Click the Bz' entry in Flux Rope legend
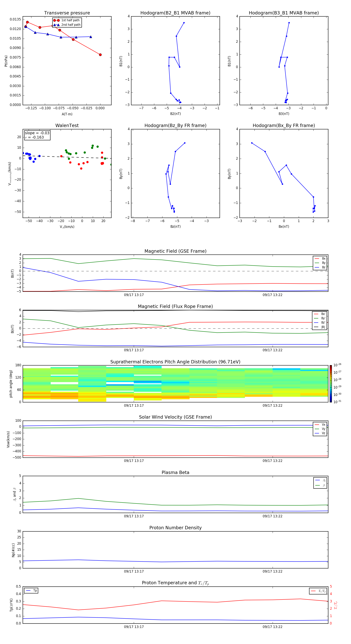The height and width of the screenshot is (644, 351). tap(320, 323)
